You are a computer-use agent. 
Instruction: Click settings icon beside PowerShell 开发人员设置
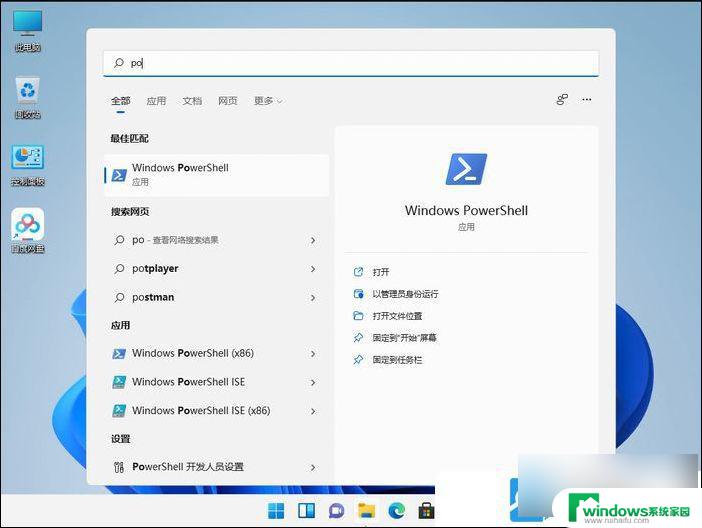click(119, 467)
